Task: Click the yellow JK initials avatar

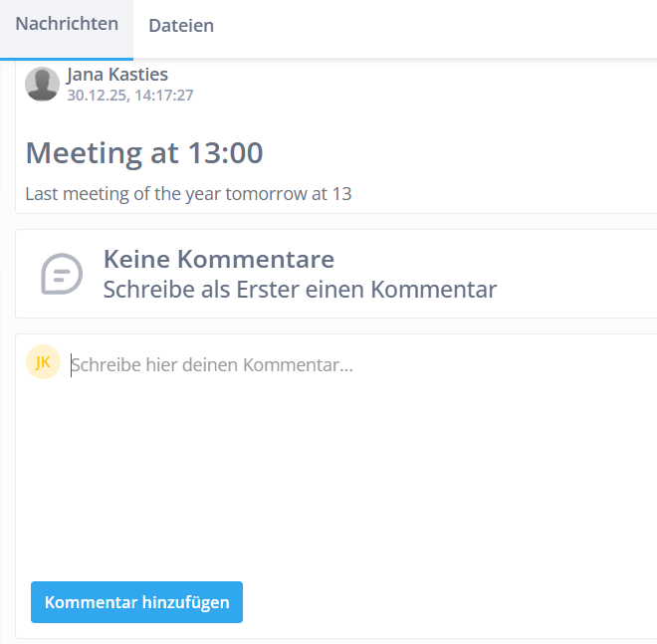Action: [x=43, y=362]
